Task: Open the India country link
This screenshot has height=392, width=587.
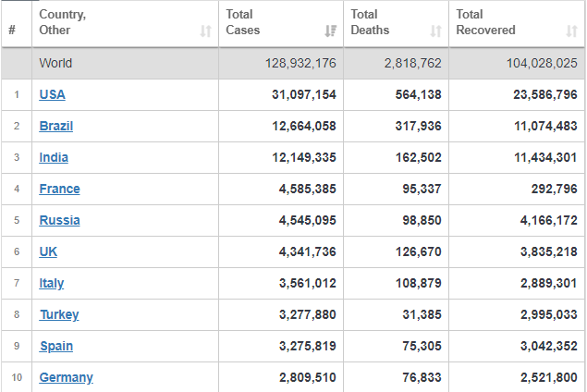Action: (54, 157)
